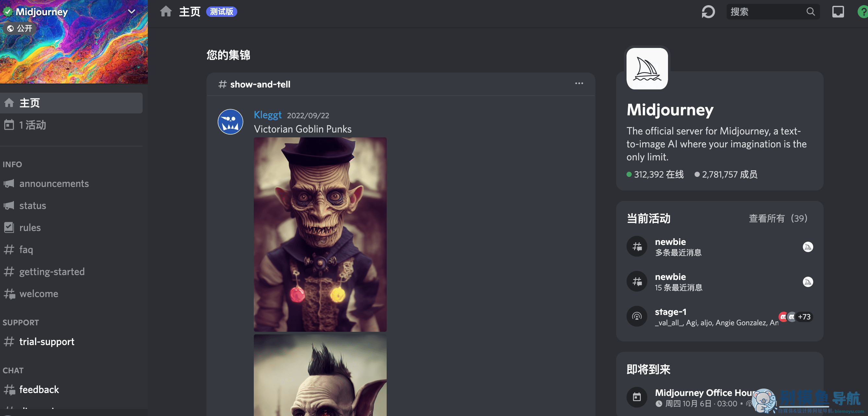Open the mohawk goblin image

click(x=320, y=375)
